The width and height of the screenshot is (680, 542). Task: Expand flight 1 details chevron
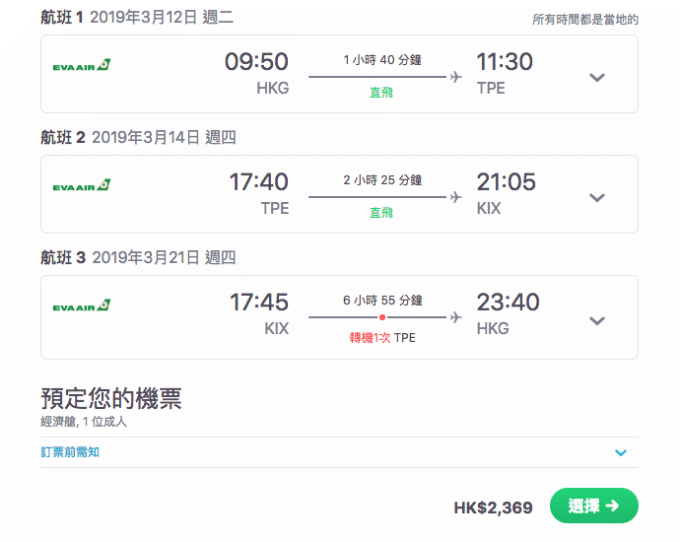point(597,78)
